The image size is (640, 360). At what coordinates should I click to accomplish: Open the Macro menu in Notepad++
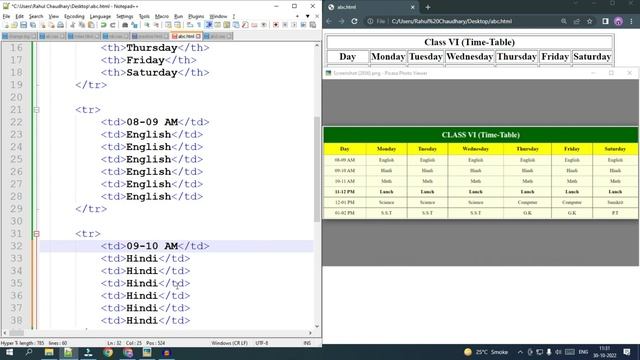point(162,16)
